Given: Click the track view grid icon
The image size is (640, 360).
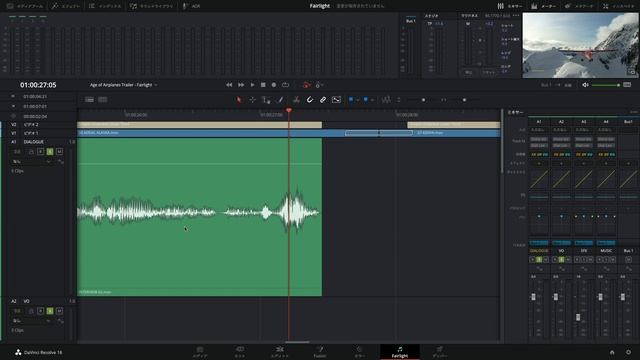Looking at the screenshot, I should pos(103,100).
